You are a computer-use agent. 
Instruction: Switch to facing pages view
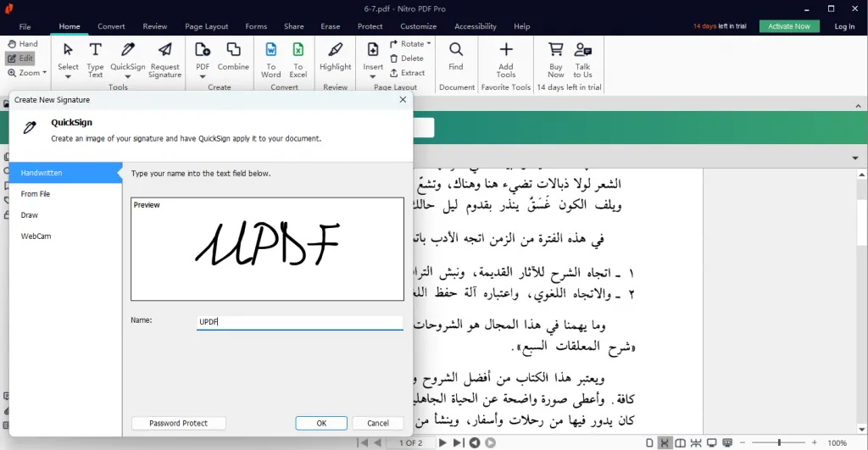point(681,443)
